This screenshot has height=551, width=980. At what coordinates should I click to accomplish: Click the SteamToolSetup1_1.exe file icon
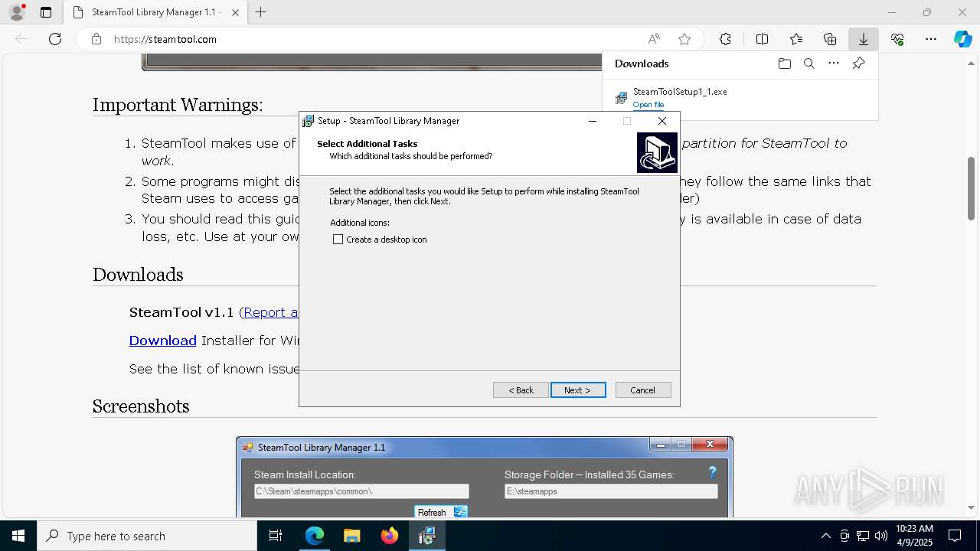point(622,98)
